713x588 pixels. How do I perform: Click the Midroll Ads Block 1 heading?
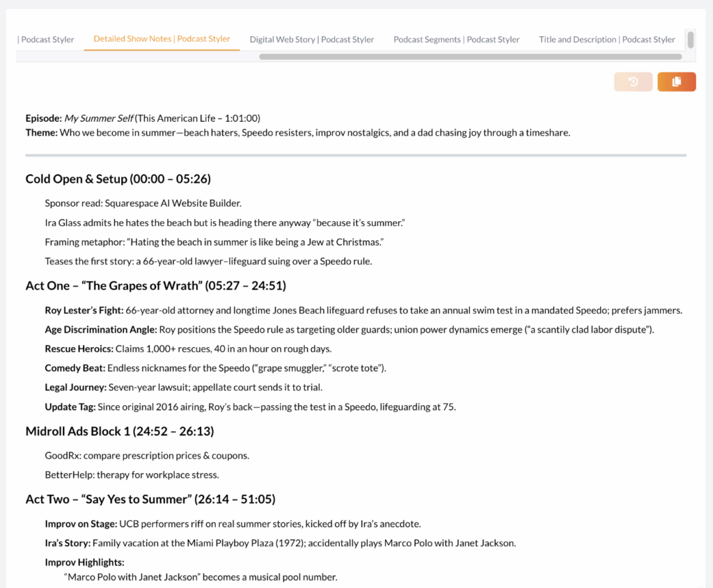tap(119, 431)
